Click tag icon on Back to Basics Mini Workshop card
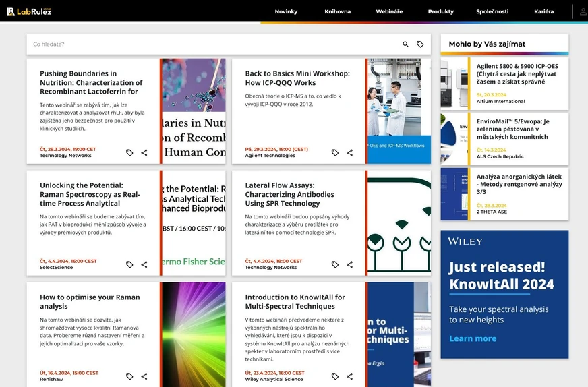 point(335,152)
